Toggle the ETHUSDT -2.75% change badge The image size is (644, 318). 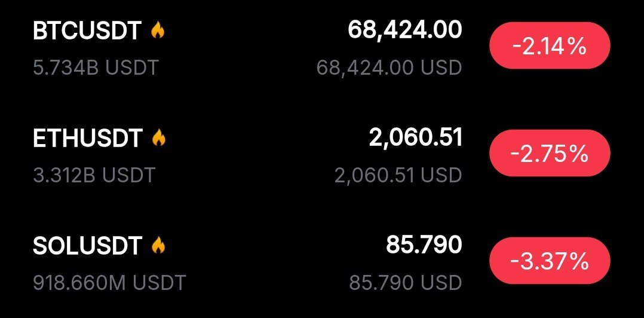coord(549,154)
